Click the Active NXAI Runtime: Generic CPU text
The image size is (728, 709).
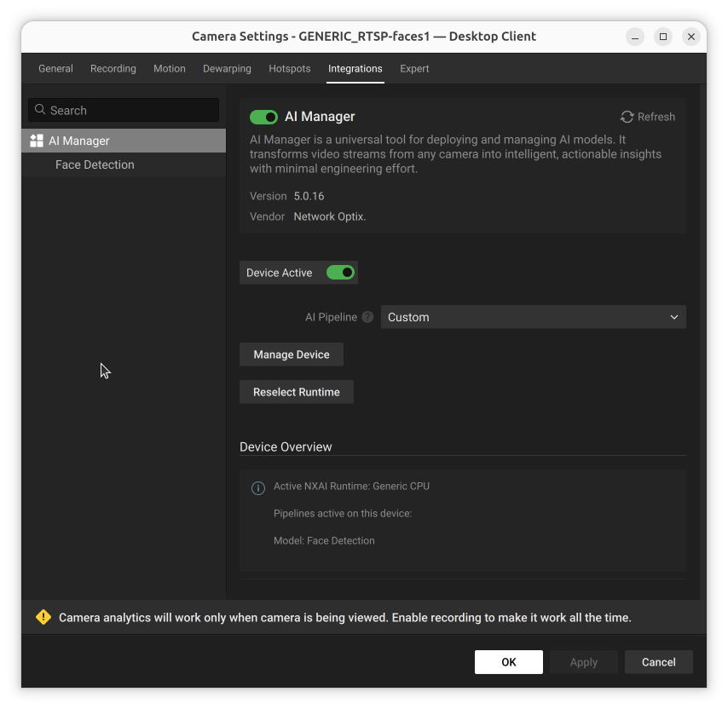[x=351, y=487]
